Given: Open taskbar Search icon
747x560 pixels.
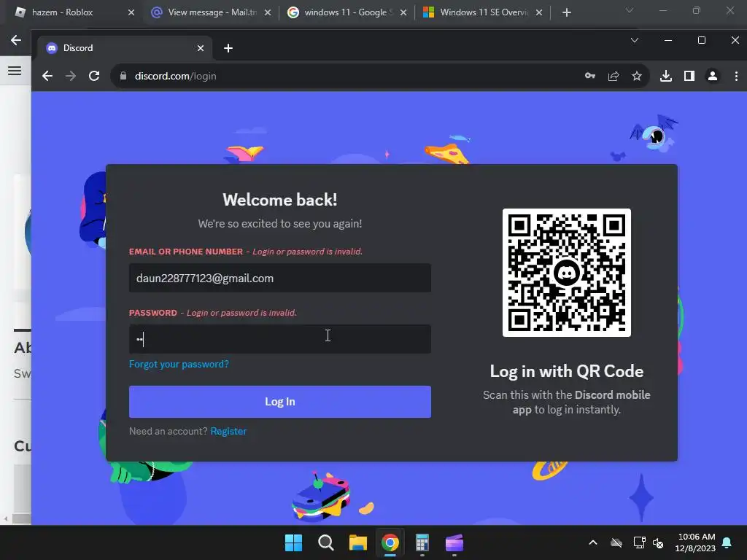Looking at the screenshot, I should point(326,542).
